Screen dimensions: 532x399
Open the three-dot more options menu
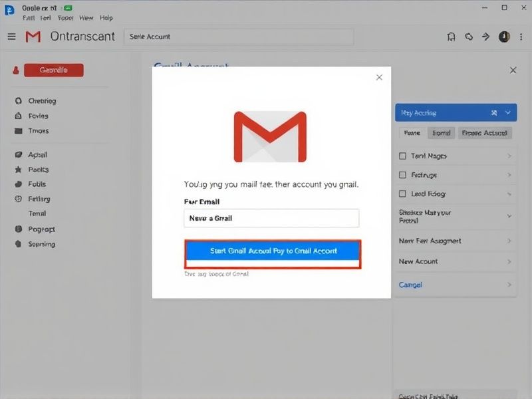[x=521, y=37]
